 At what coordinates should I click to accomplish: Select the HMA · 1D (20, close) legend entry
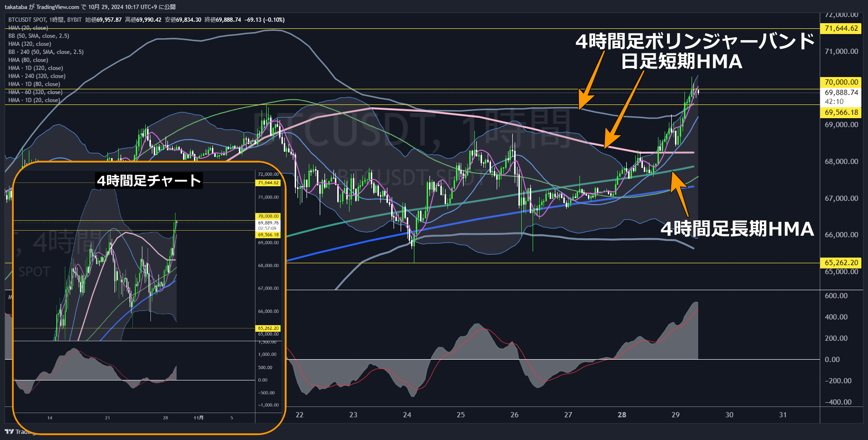tap(34, 100)
